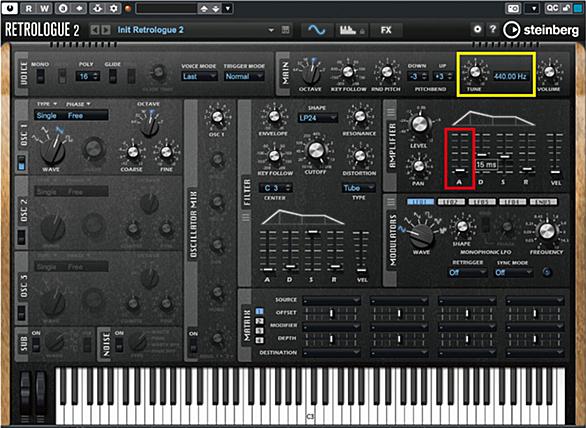This screenshot has width=586, height=428.
Task: Switch to the FX page tab
Action: point(386,30)
